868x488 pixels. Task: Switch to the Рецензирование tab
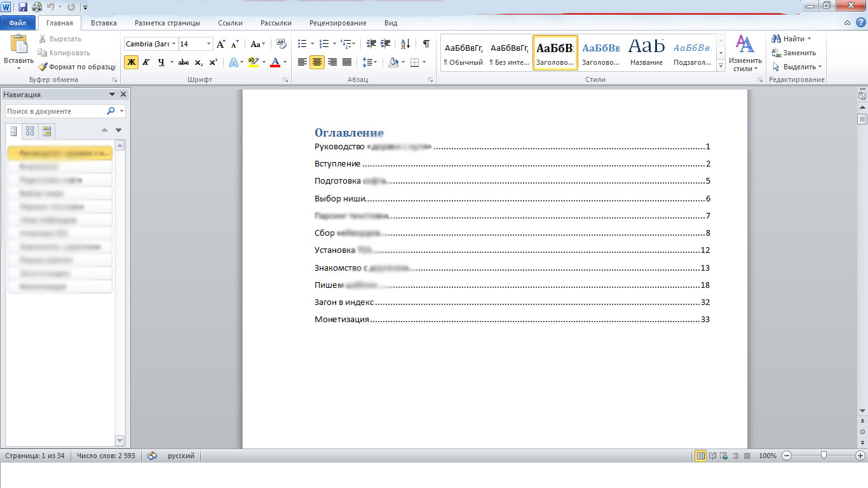[337, 23]
